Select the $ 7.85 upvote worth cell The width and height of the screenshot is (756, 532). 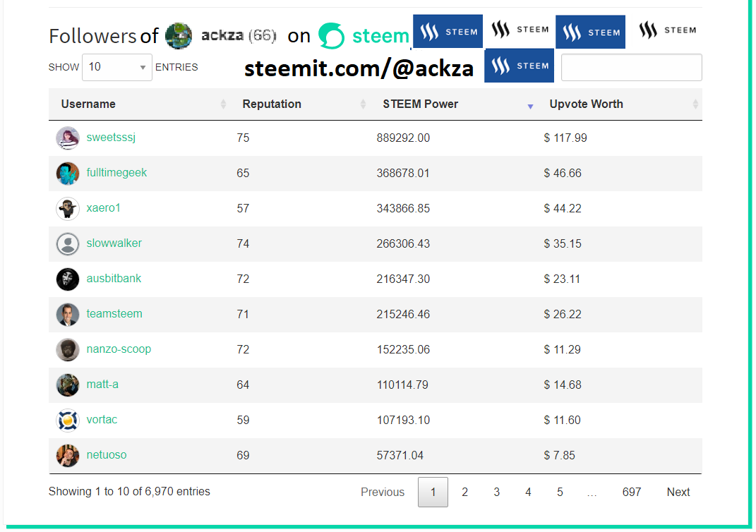(560, 455)
